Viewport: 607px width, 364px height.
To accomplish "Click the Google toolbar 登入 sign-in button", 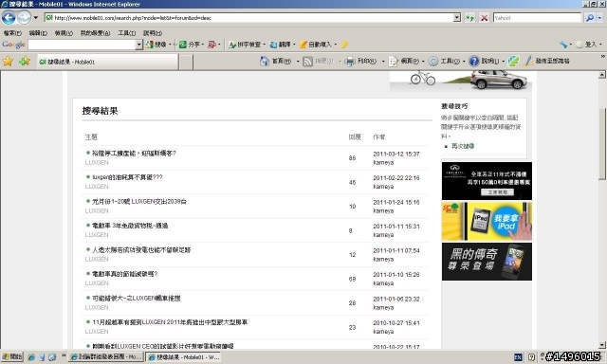I will (586, 45).
